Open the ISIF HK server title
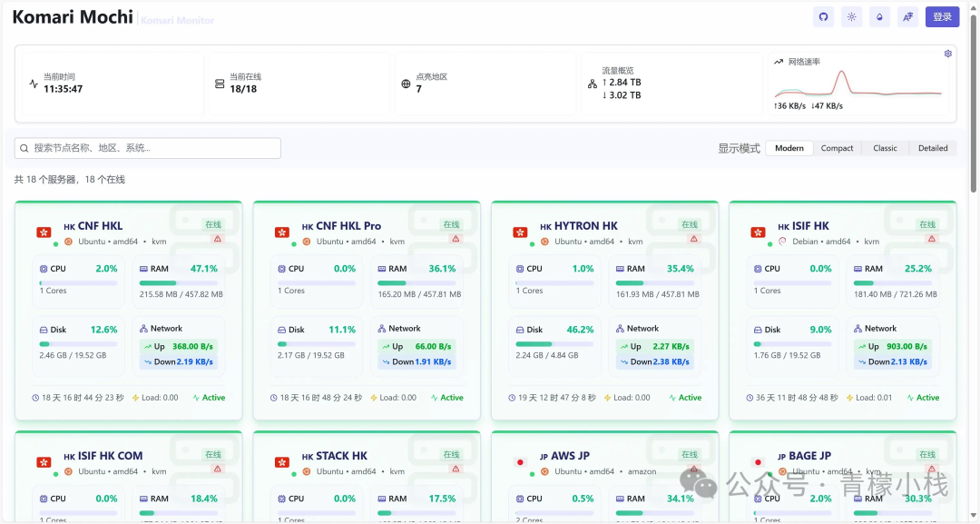 [810, 226]
